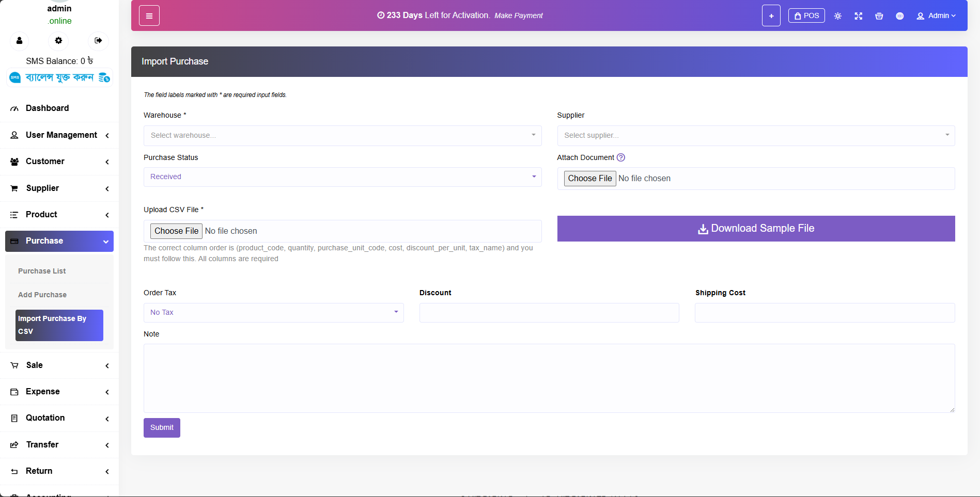Open the Purchase Status dropdown
Image resolution: width=980 pixels, height=497 pixels.
click(x=342, y=177)
